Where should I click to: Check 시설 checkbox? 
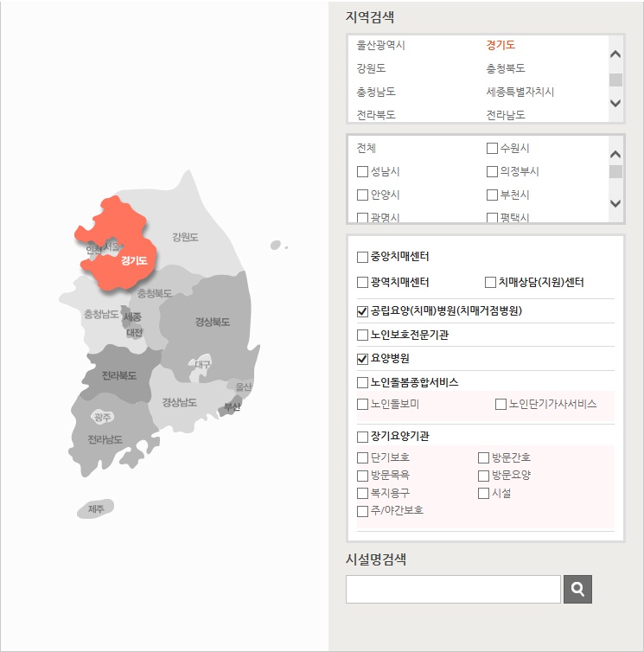pos(483,493)
